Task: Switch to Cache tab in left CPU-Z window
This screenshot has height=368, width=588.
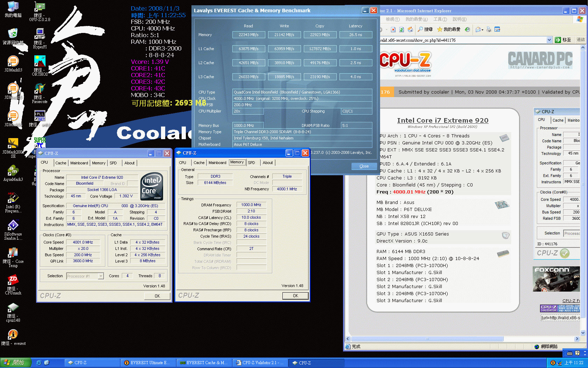Action: pyautogui.click(x=61, y=163)
